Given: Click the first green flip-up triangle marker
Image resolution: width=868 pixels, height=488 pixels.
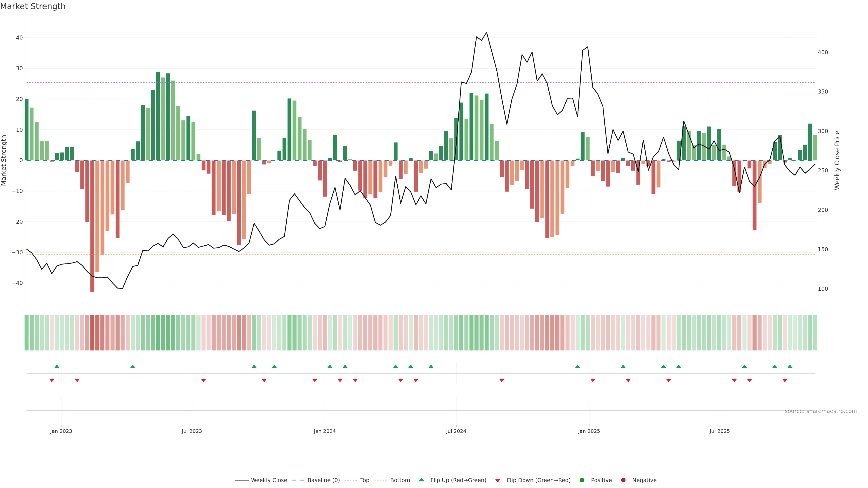Looking at the screenshot, I should (57, 366).
